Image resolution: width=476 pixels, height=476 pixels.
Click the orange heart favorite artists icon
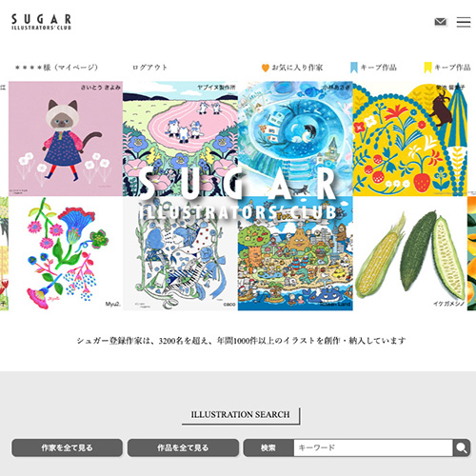click(266, 68)
